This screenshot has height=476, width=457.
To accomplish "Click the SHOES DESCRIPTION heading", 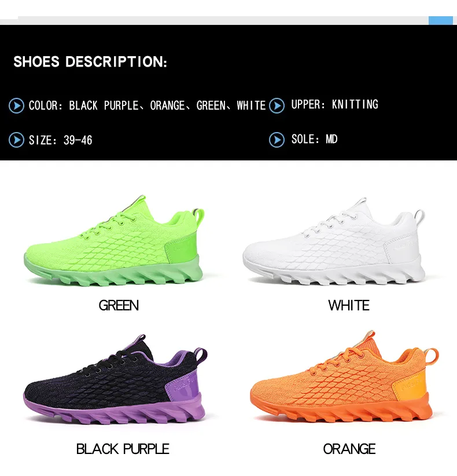I will [90, 61].
